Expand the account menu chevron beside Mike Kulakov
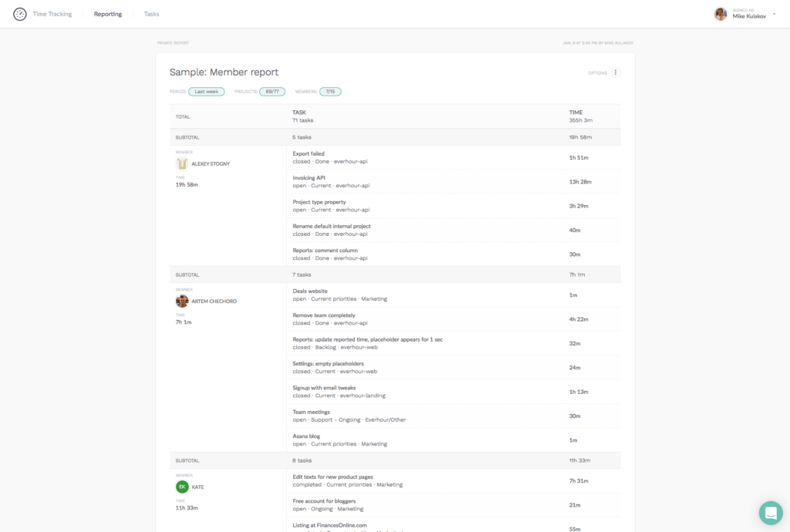Screen dimensions: 790x532 (x=773, y=13)
